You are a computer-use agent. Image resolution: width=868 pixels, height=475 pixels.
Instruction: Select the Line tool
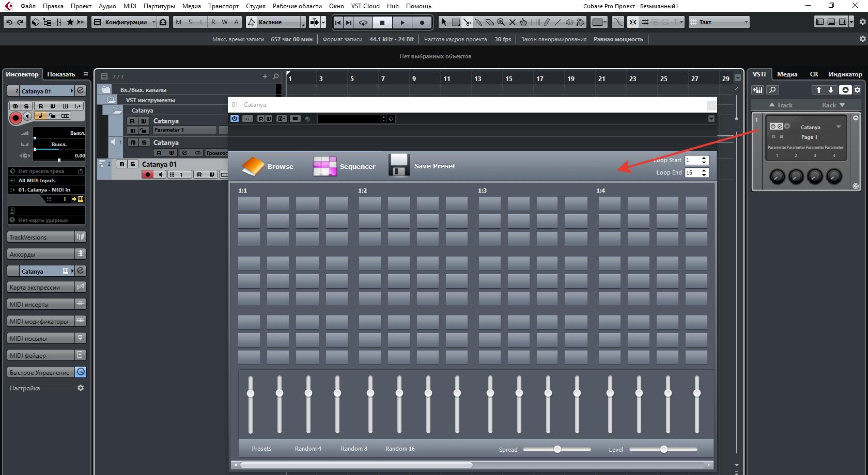tap(557, 22)
